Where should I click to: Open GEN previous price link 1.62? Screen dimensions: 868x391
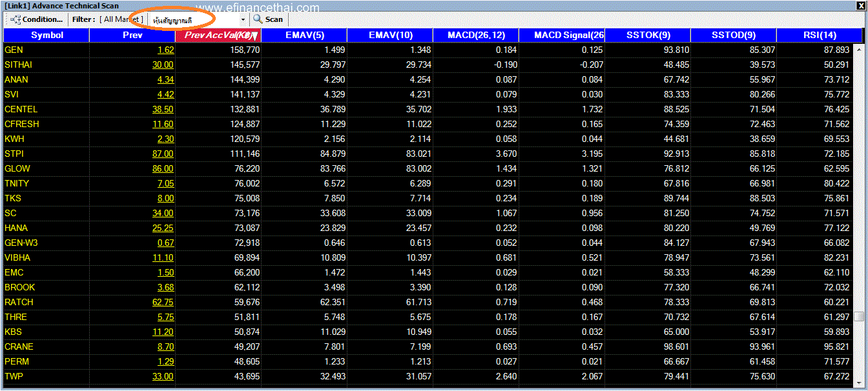point(165,50)
